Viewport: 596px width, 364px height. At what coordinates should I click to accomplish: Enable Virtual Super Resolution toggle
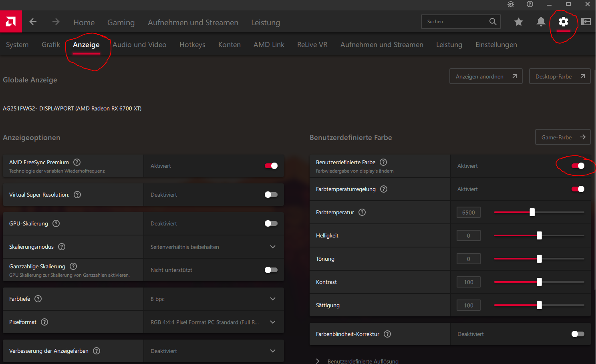point(271,195)
